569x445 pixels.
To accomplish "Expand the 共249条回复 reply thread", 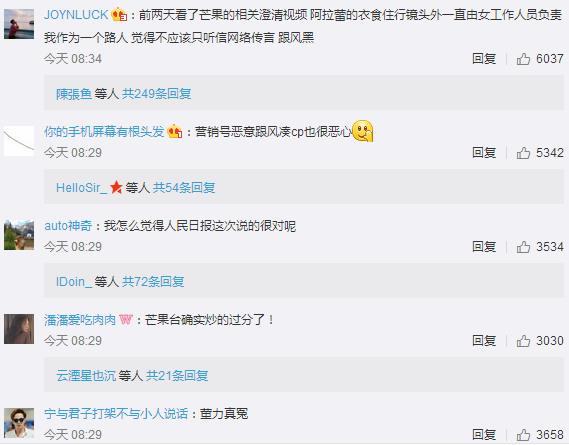I will click(x=156, y=94).
